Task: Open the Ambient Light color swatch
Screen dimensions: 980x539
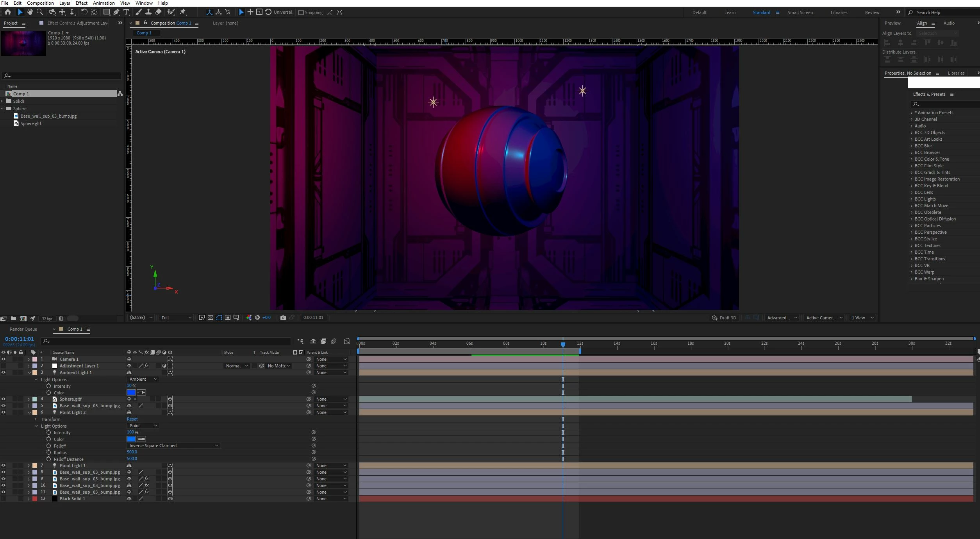Action: pyautogui.click(x=131, y=392)
